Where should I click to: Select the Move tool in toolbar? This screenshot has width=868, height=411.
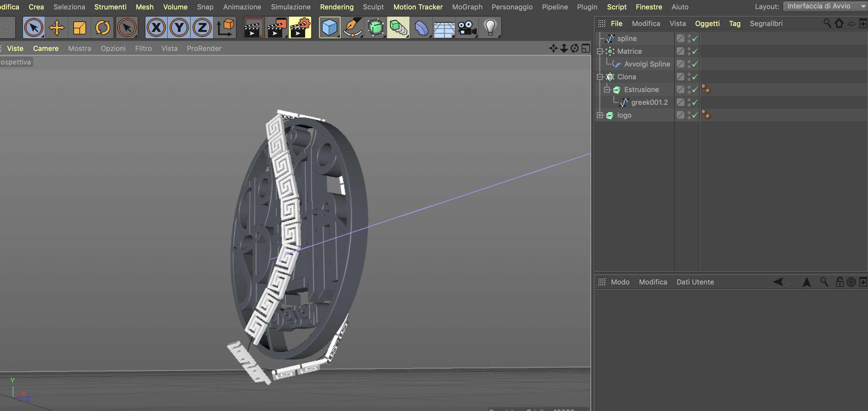pyautogui.click(x=57, y=28)
